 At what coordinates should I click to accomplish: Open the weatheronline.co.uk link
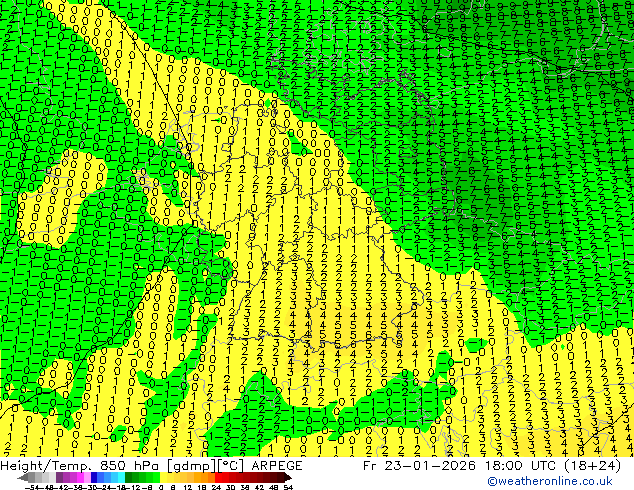(550, 481)
